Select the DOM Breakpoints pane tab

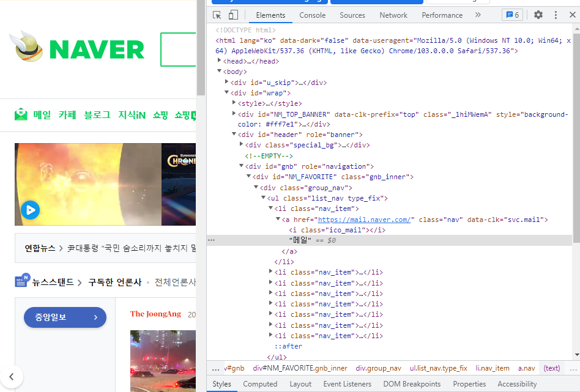pyautogui.click(x=412, y=384)
